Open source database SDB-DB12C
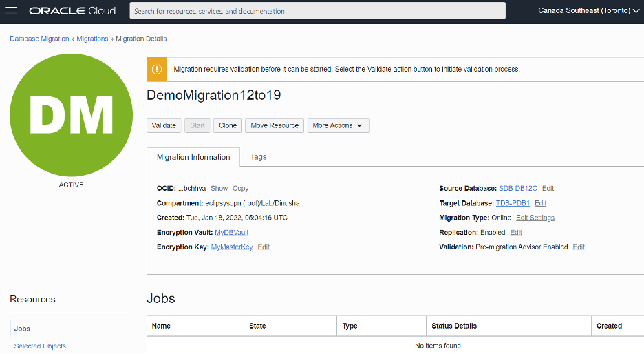Image resolution: width=644 pixels, height=354 pixels. point(518,188)
